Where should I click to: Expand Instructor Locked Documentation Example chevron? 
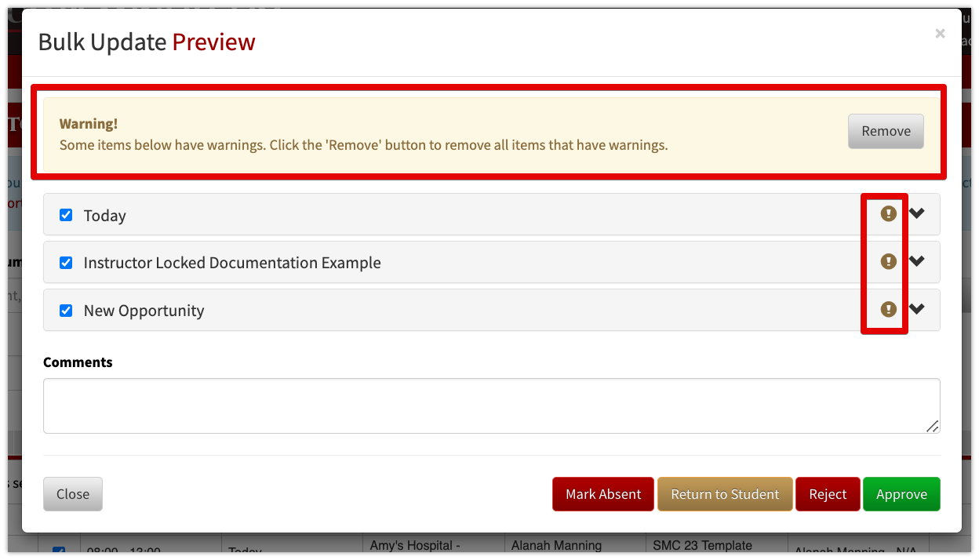pyautogui.click(x=916, y=261)
